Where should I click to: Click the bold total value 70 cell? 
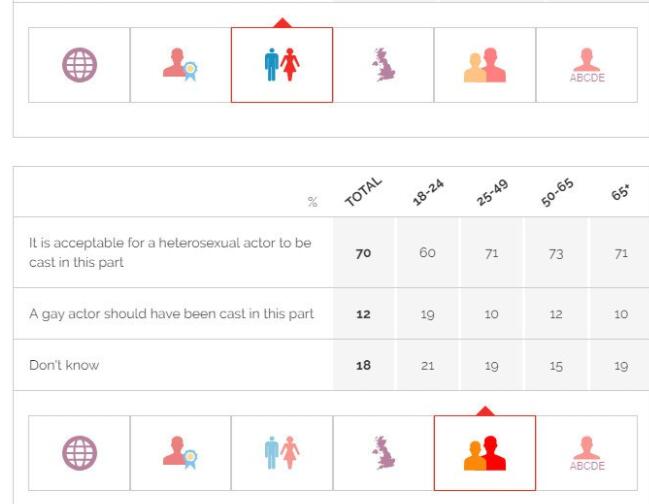point(363,253)
